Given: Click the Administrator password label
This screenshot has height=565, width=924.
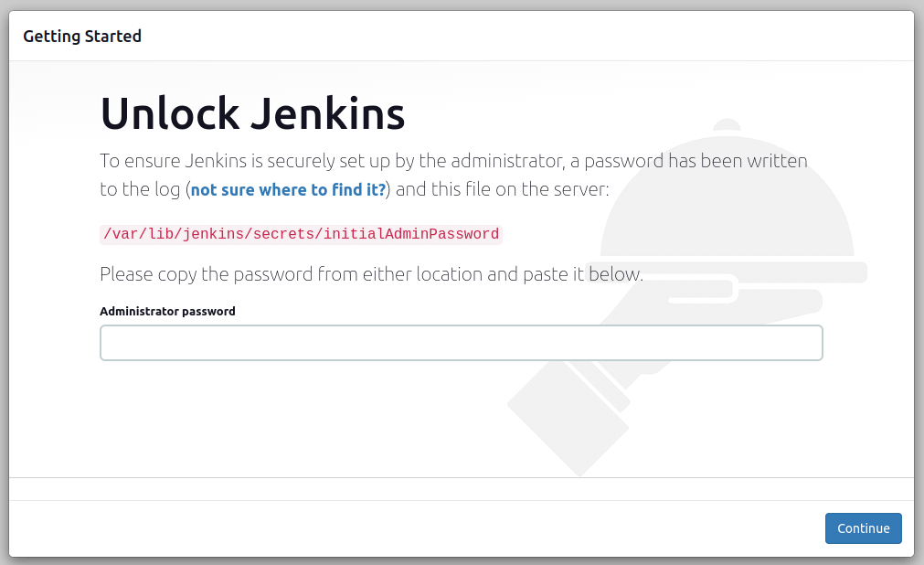Looking at the screenshot, I should click(x=167, y=311).
